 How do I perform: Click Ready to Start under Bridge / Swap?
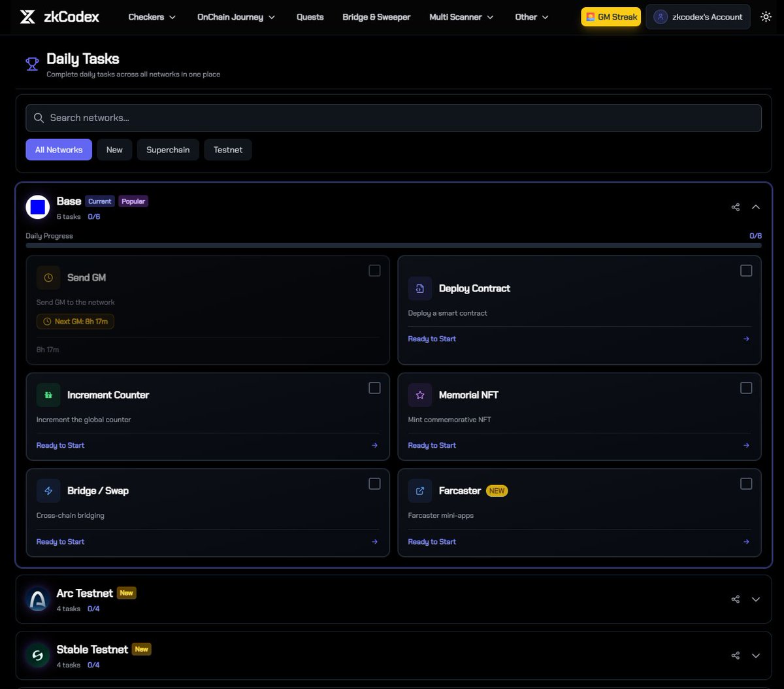click(60, 541)
